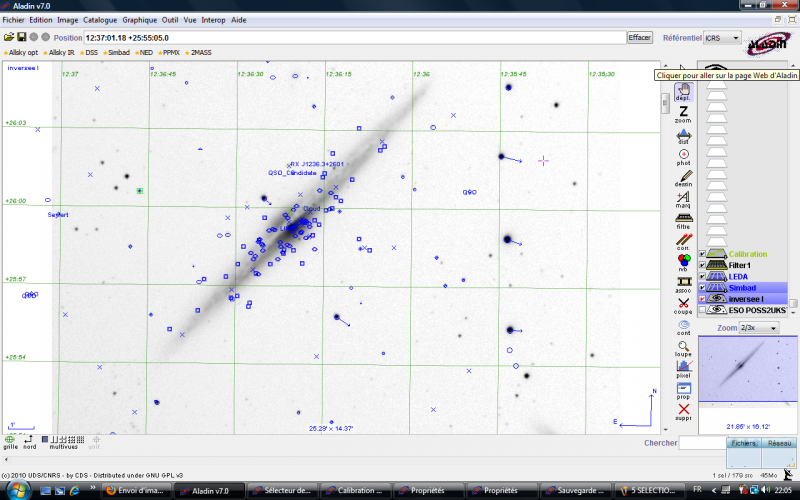Load the Allsky IR bookmark
800x500 pixels.
[59, 53]
